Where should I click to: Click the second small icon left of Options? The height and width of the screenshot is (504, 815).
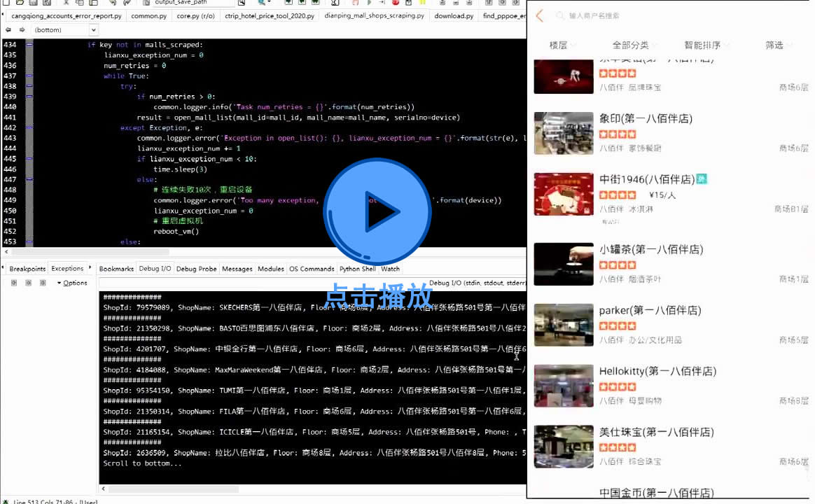coord(29,283)
